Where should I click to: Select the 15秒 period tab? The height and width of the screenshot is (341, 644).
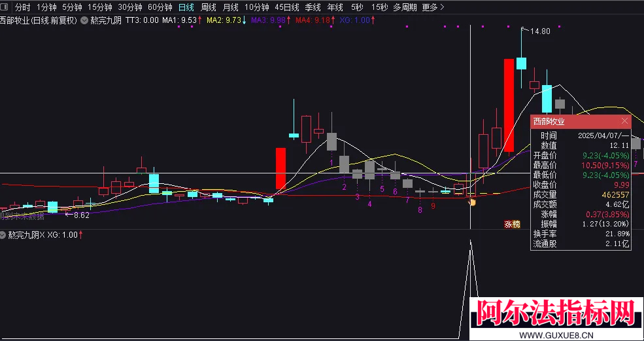point(379,7)
